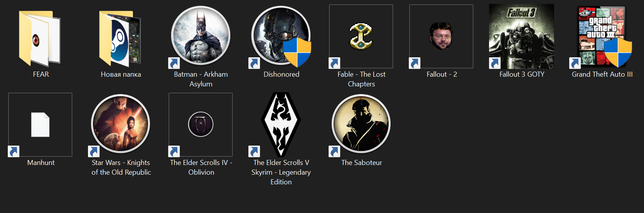Select the Fallout 2 face icon
The height and width of the screenshot is (213, 644).
[441, 36]
